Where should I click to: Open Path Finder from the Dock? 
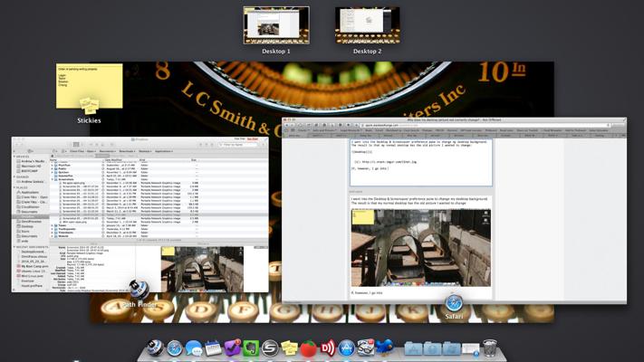[x=154, y=348]
